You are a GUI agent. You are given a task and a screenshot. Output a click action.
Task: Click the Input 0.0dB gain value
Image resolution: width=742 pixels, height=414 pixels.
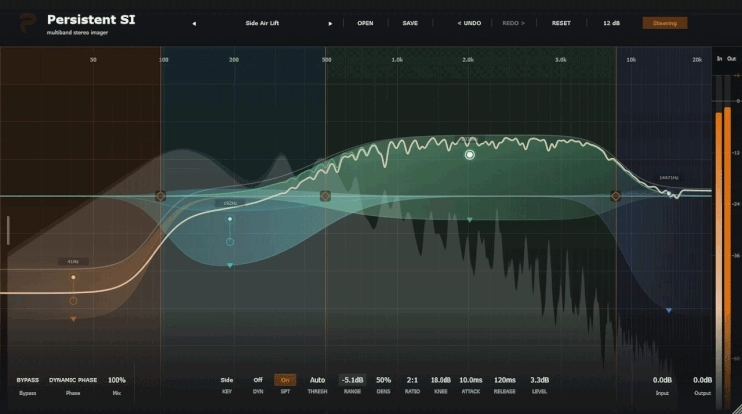662,380
